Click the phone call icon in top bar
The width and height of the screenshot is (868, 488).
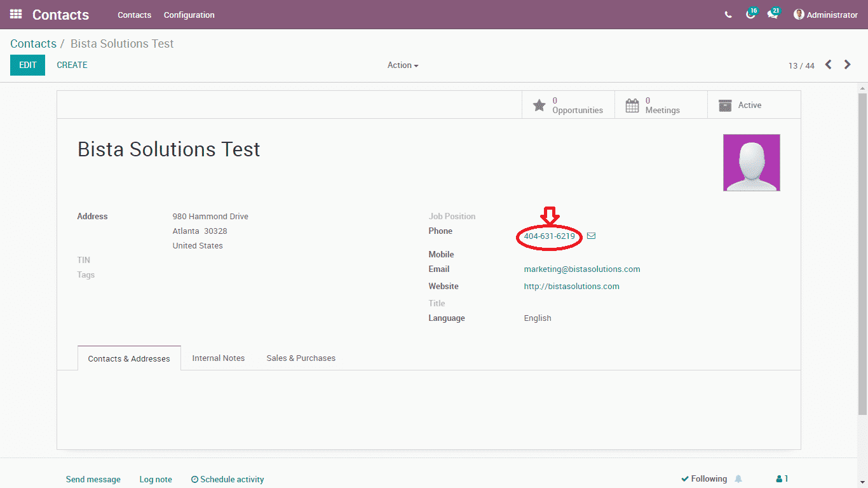(728, 15)
